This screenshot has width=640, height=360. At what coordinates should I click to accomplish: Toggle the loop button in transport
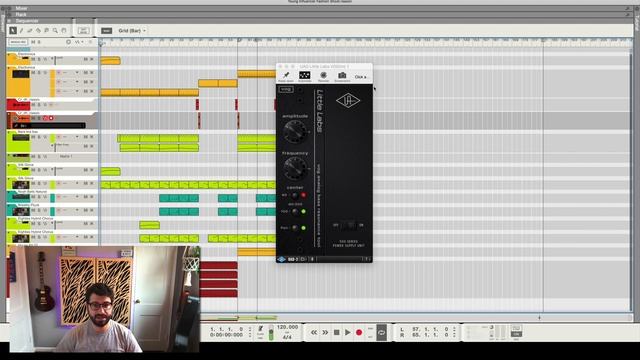coord(381,333)
